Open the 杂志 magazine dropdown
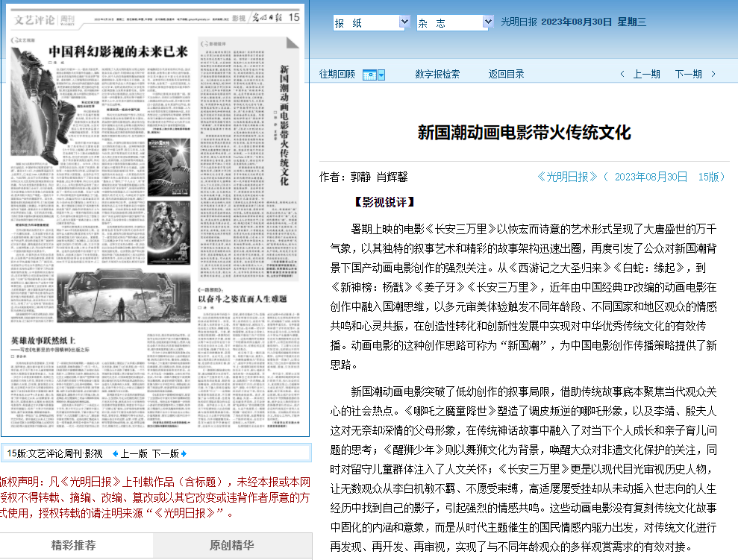Viewport: 738px width, 560px height. click(x=454, y=23)
